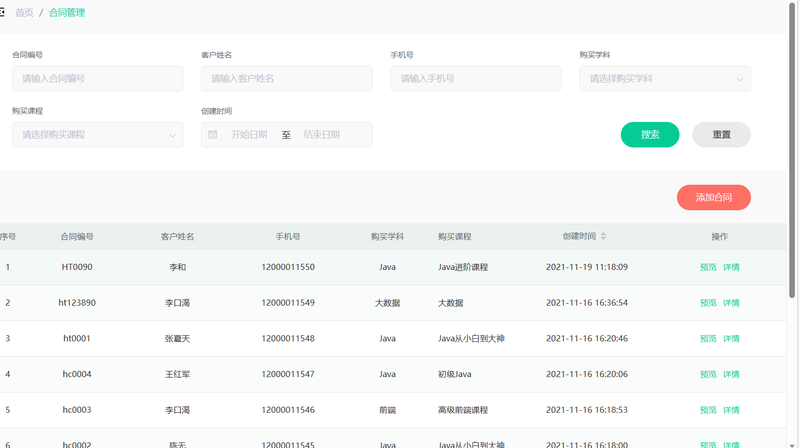The height and width of the screenshot is (448, 800).
Task: Open 详情 for contract hc0003
Action: pos(731,410)
